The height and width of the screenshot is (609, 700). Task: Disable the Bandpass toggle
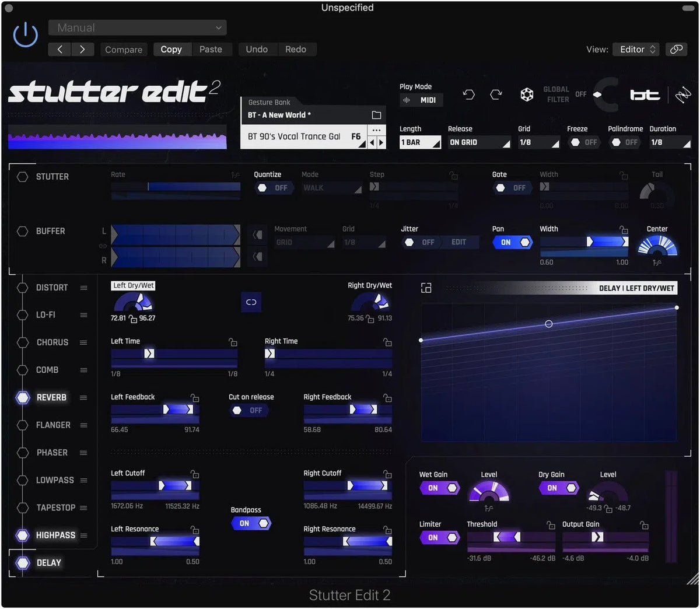251,523
